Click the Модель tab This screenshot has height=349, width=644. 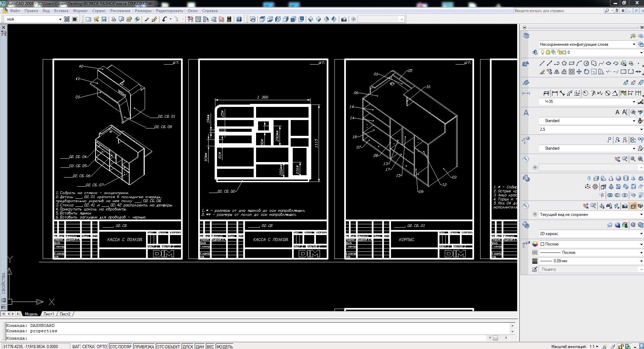tap(31, 314)
